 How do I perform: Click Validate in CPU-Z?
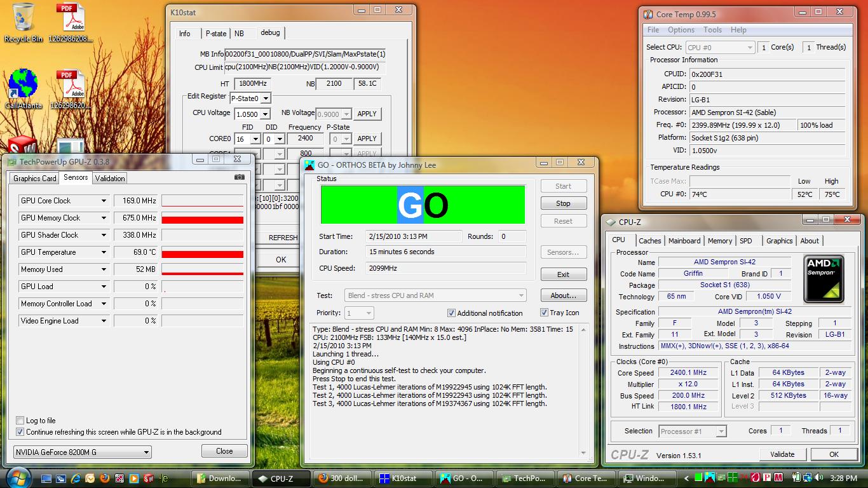pyautogui.click(x=782, y=454)
